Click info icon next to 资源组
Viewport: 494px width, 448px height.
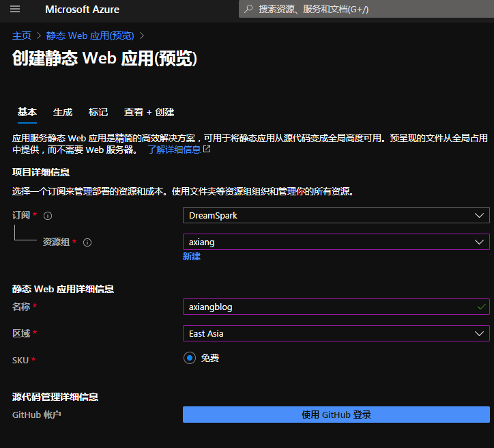click(x=87, y=242)
